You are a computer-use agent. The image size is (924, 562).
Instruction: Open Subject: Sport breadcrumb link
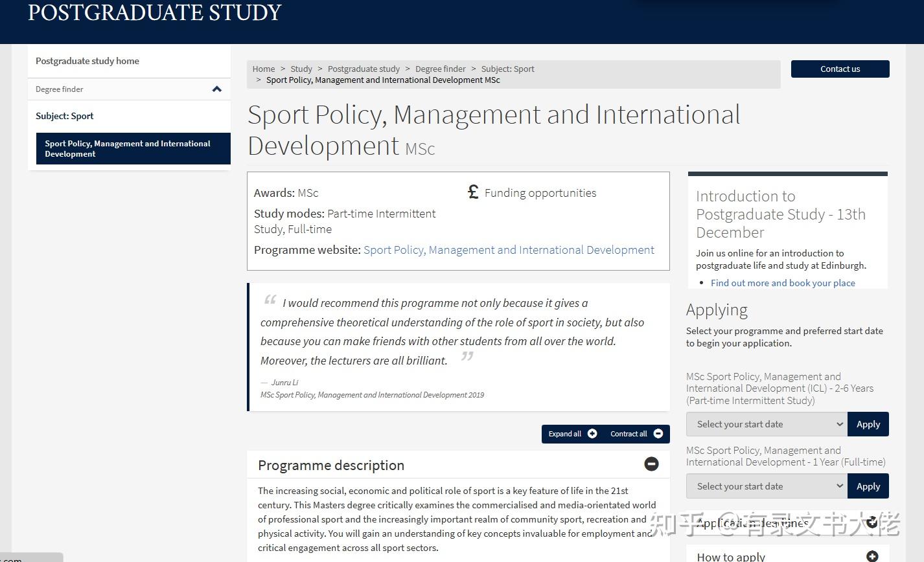click(508, 69)
